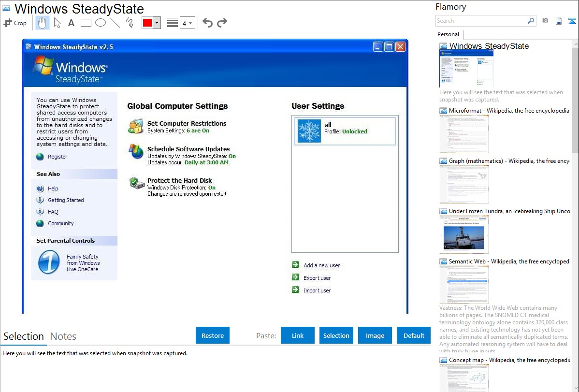Open the FAQ link
Viewport: 579px width, 392px height.
(x=53, y=212)
